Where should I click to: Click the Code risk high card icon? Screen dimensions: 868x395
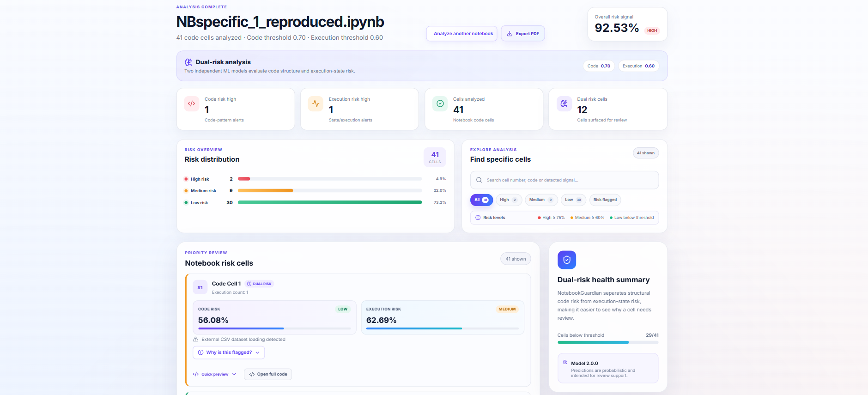[191, 103]
